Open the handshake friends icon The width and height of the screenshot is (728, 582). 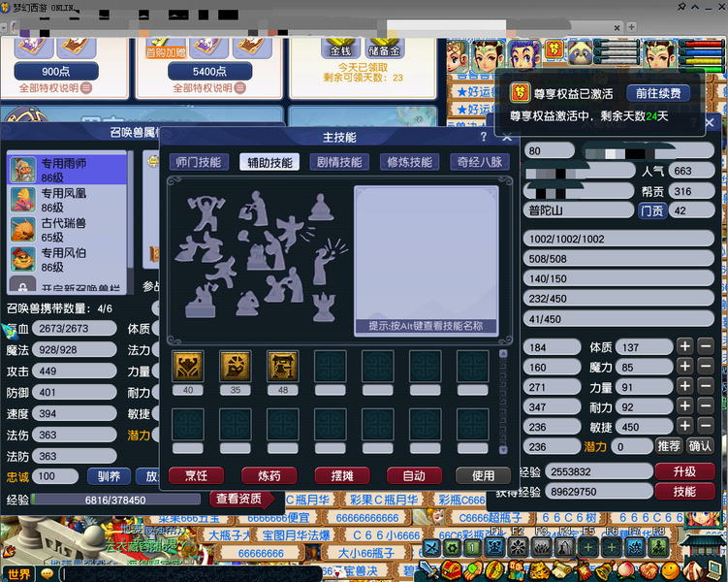pyautogui.click(x=649, y=570)
